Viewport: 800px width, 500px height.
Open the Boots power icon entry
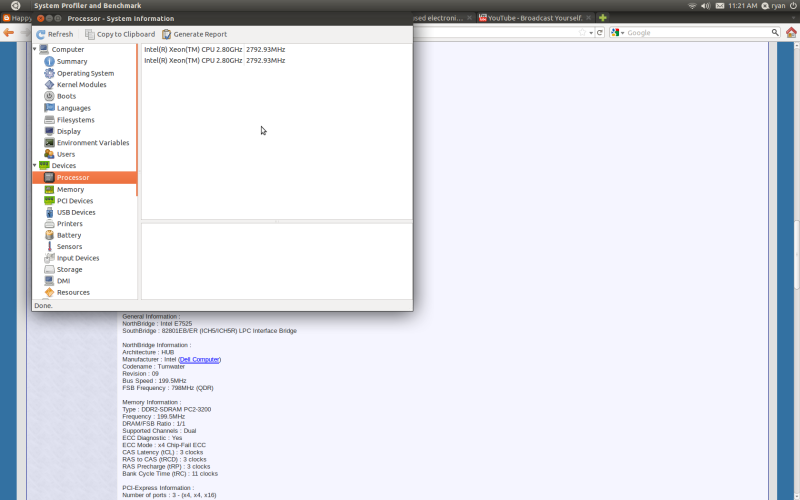tap(49, 96)
